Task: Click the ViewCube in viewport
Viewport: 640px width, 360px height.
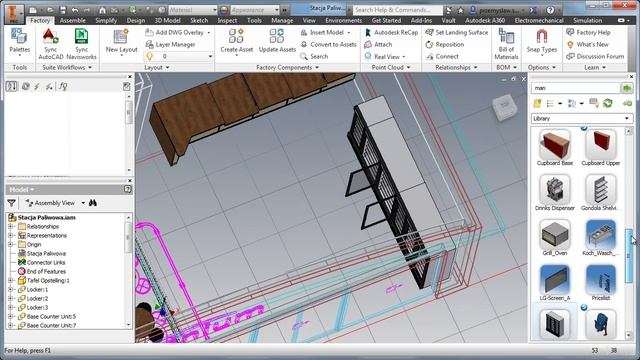Action: pyautogui.click(x=504, y=107)
